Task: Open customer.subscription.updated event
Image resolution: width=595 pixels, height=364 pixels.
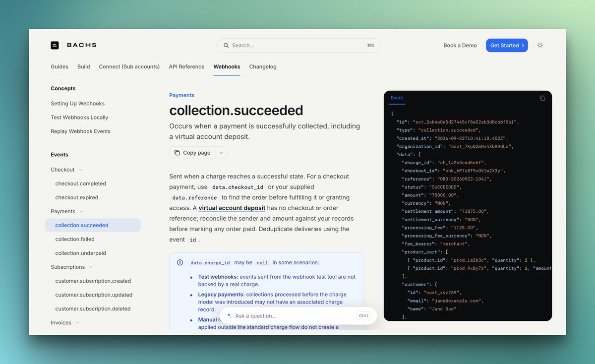Action: click(x=94, y=295)
